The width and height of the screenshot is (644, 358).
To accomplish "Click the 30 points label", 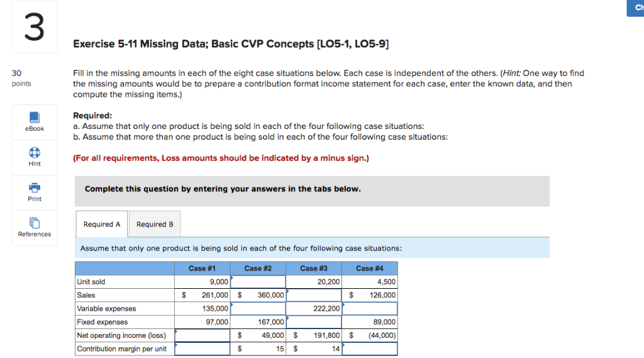I will click(21, 78).
